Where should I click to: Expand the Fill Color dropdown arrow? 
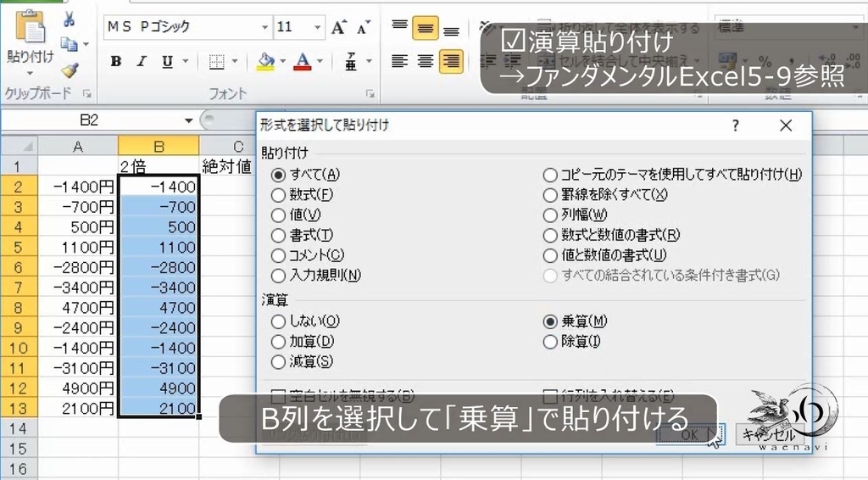282,61
